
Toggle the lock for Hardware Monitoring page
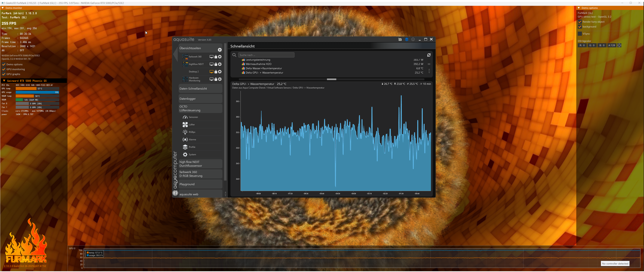pos(216,79)
